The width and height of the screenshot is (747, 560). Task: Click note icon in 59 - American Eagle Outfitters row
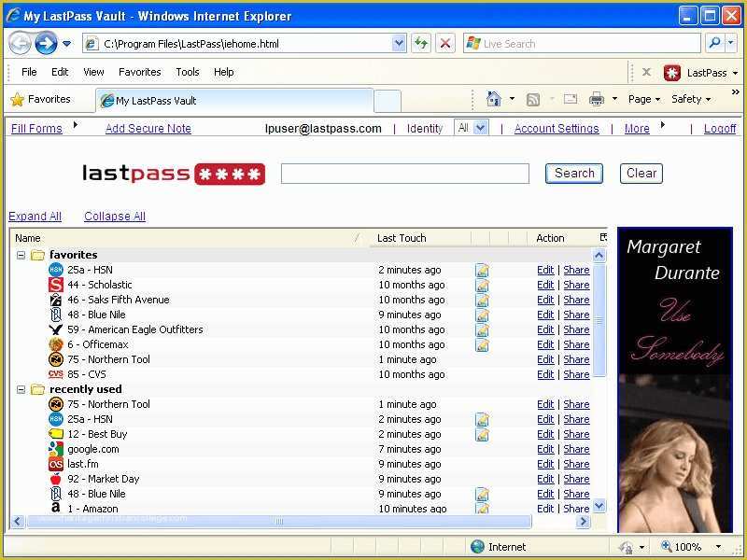pos(482,330)
